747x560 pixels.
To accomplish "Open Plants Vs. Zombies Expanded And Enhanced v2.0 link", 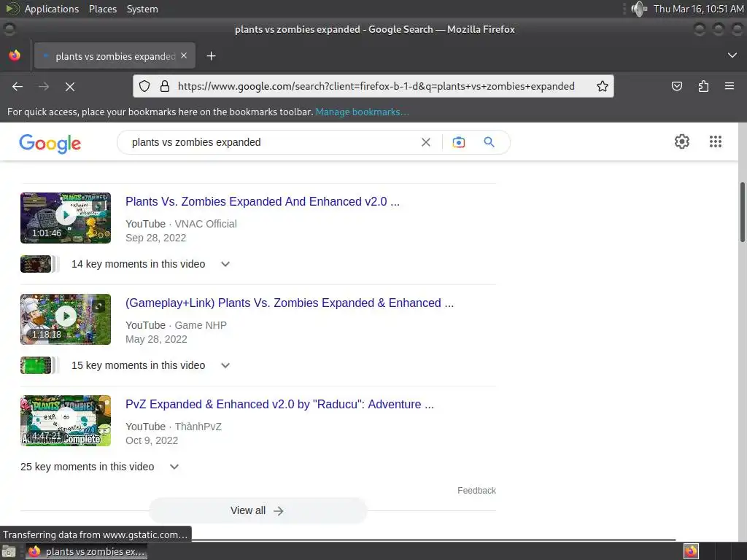I will pos(263,201).
